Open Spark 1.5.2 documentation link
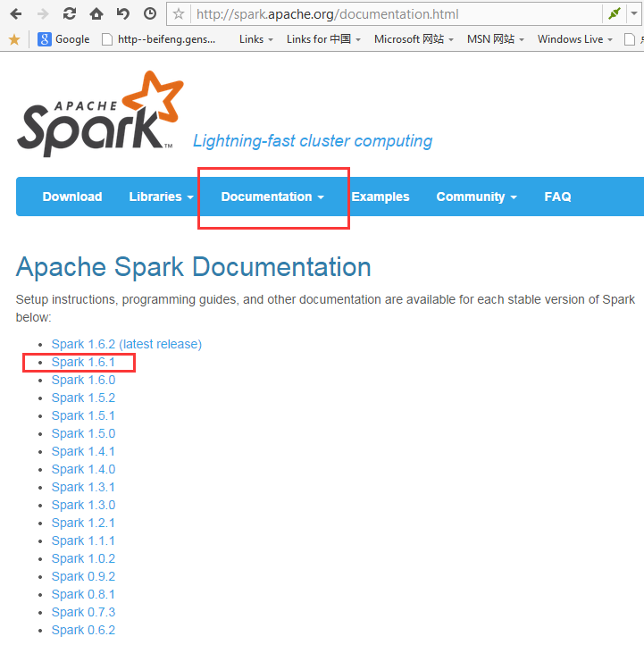The width and height of the screenshot is (644, 645). (x=83, y=398)
